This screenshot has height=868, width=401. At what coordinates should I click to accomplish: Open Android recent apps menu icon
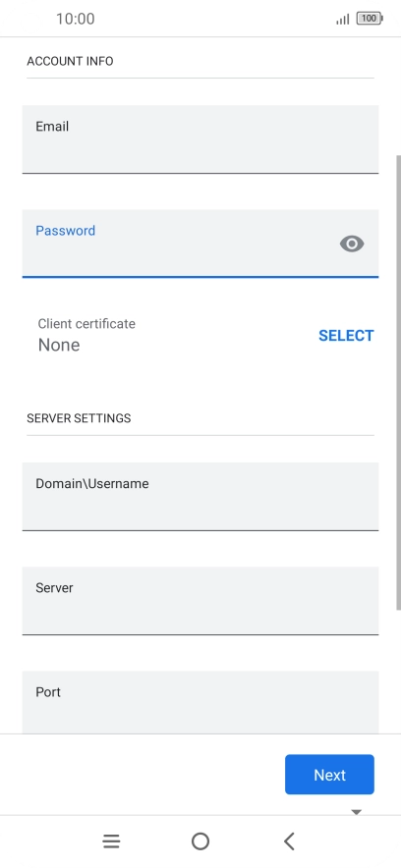[111, 841]
